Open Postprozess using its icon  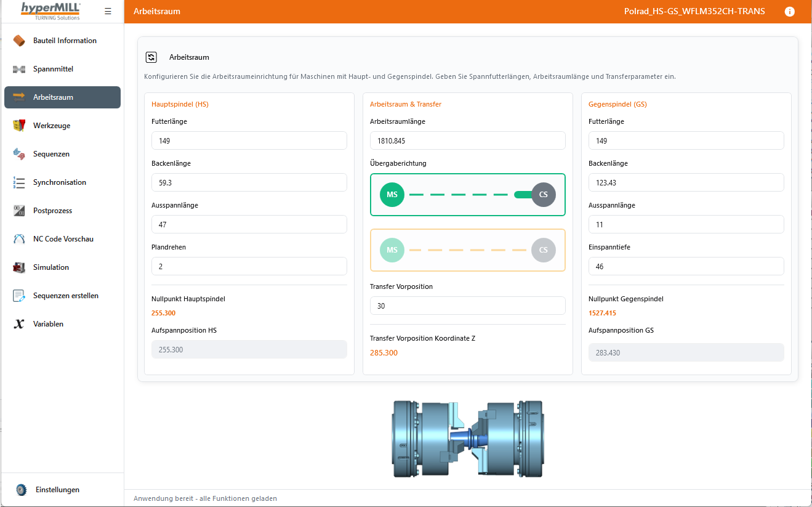19,211
